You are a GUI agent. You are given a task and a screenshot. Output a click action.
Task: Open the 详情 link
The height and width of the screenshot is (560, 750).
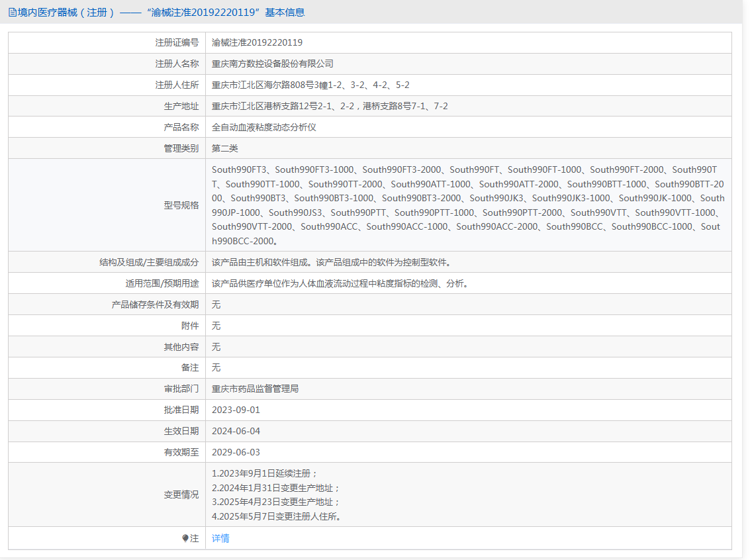[220, 538]
